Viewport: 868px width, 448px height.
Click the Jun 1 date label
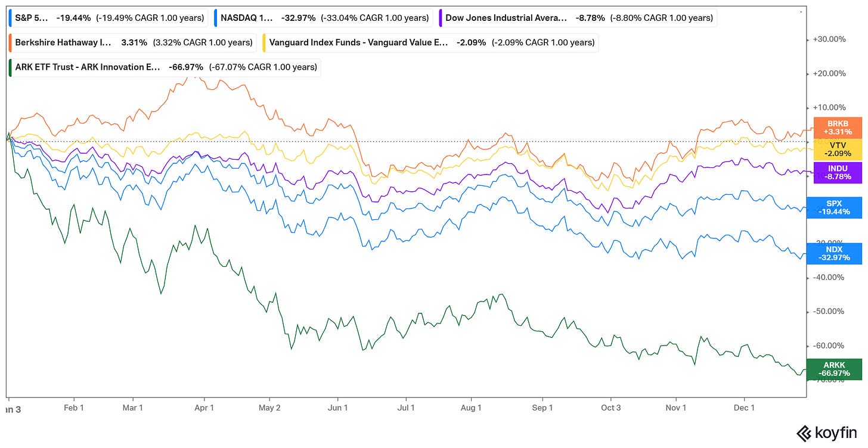[337, 408]
